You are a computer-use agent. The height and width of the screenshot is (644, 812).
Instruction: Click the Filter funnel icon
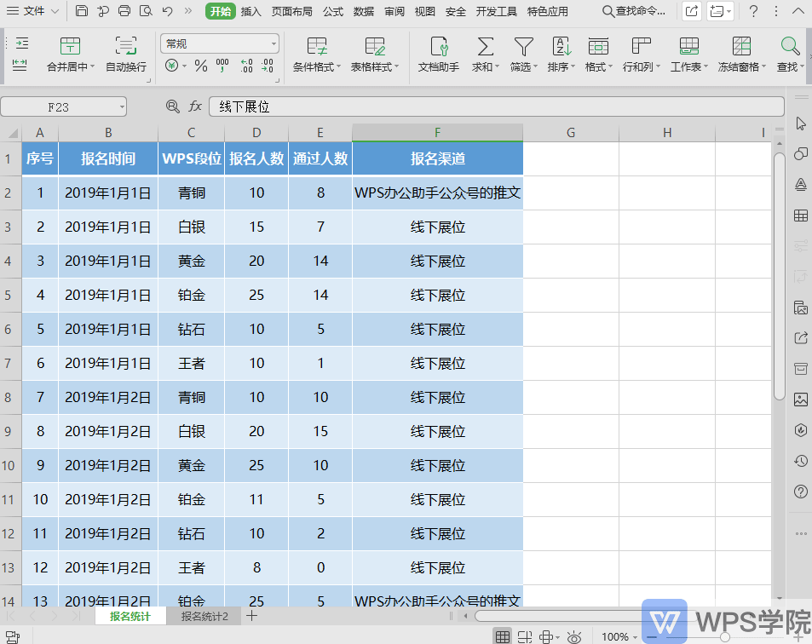coord(523,46)
